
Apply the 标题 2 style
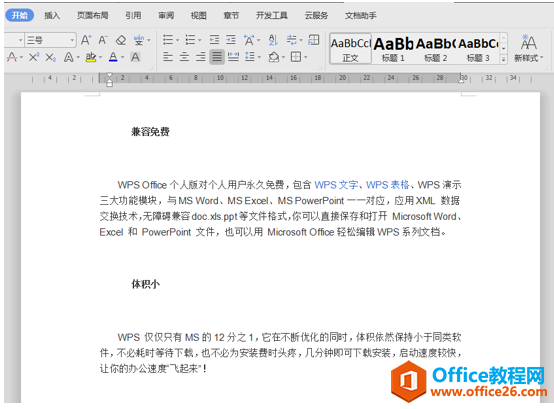tap(436, 49)
